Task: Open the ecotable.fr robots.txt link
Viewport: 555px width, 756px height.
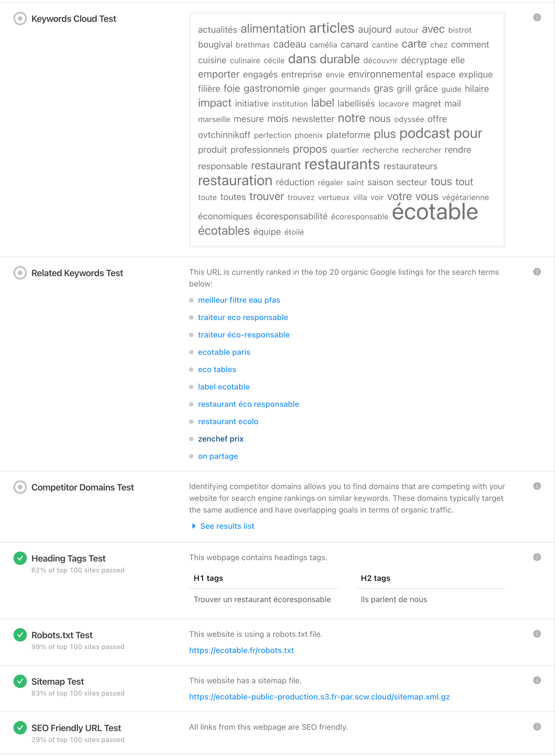Action: (242, 650)
